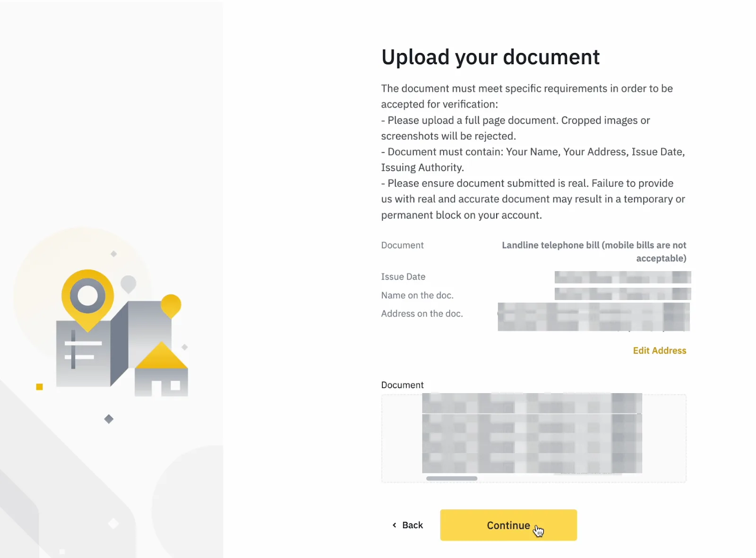Click the blurred Issue Date value

623,277
